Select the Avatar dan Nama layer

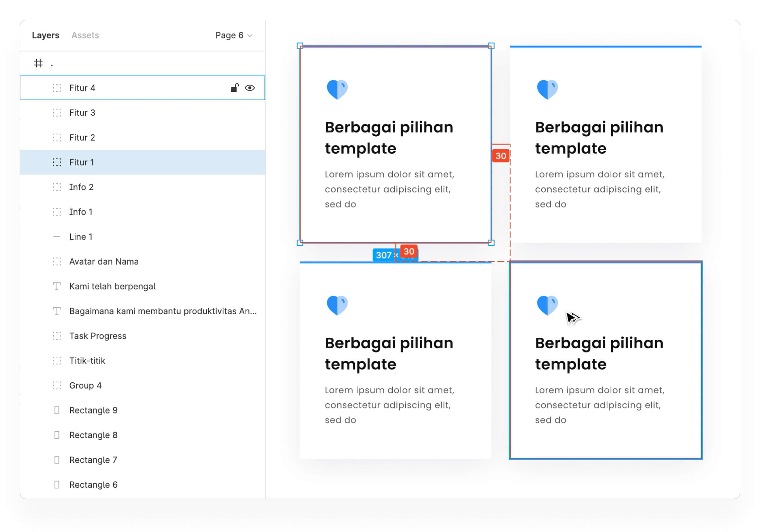click(x=104, y=261)
